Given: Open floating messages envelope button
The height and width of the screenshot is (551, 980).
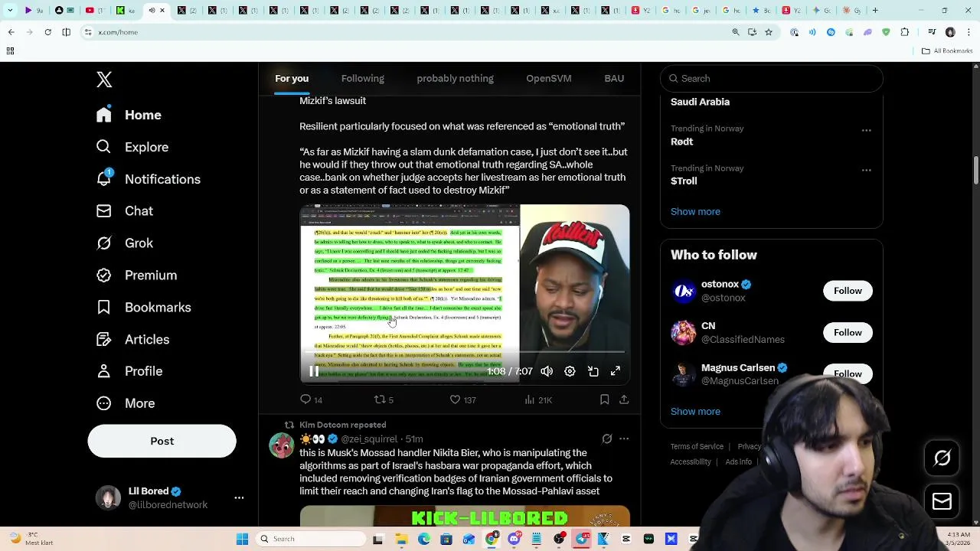Looking at the screenshot, I should tap(942, 502).
